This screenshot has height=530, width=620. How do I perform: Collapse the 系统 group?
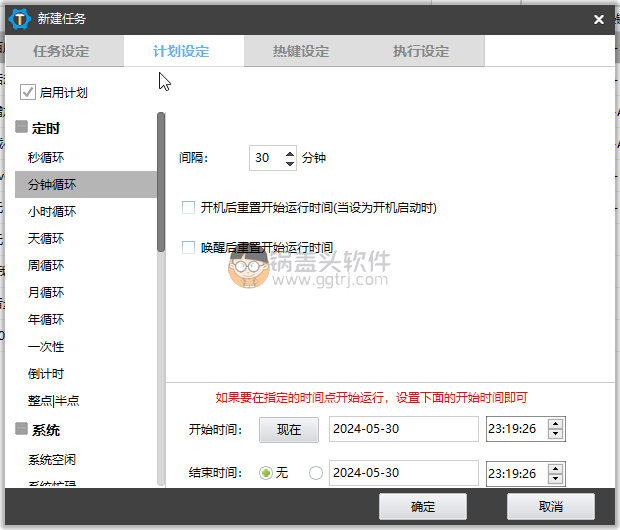point(21,428)
